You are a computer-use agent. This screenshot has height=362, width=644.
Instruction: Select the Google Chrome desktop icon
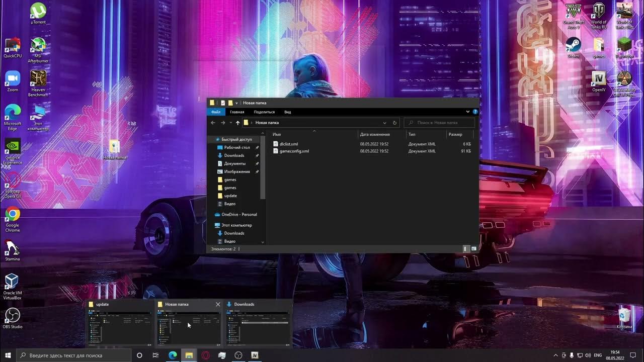[x=13, y=219]
